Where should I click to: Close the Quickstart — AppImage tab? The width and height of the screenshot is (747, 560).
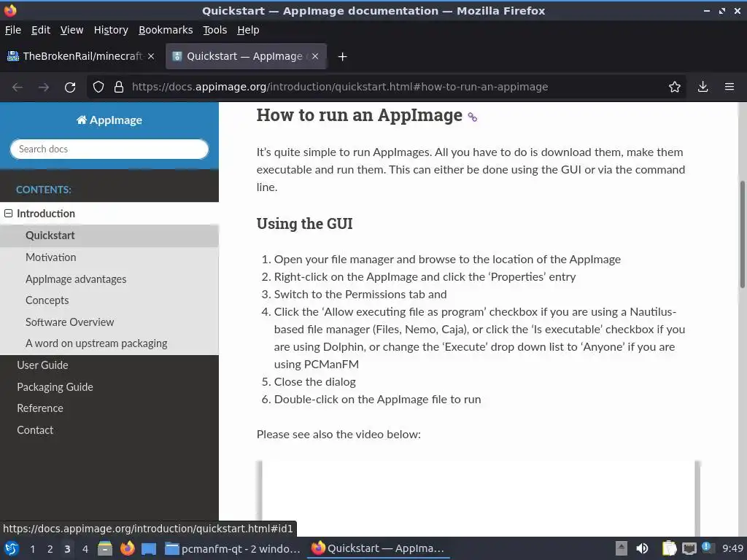point(315,56)
